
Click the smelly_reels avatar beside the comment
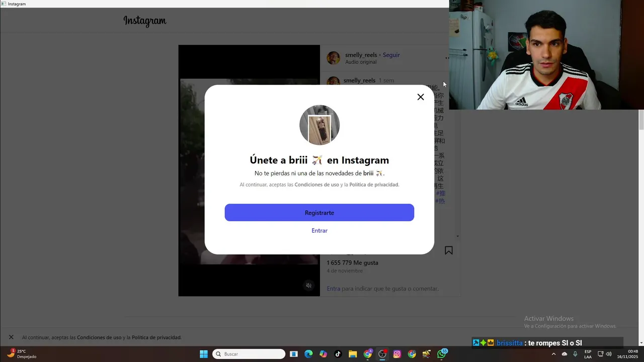click(333, 81)
